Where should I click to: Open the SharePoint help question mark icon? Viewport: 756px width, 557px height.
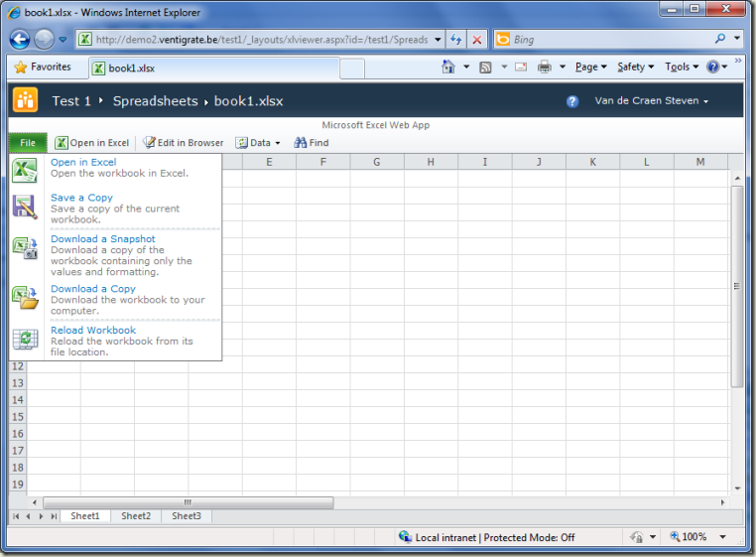571,101
